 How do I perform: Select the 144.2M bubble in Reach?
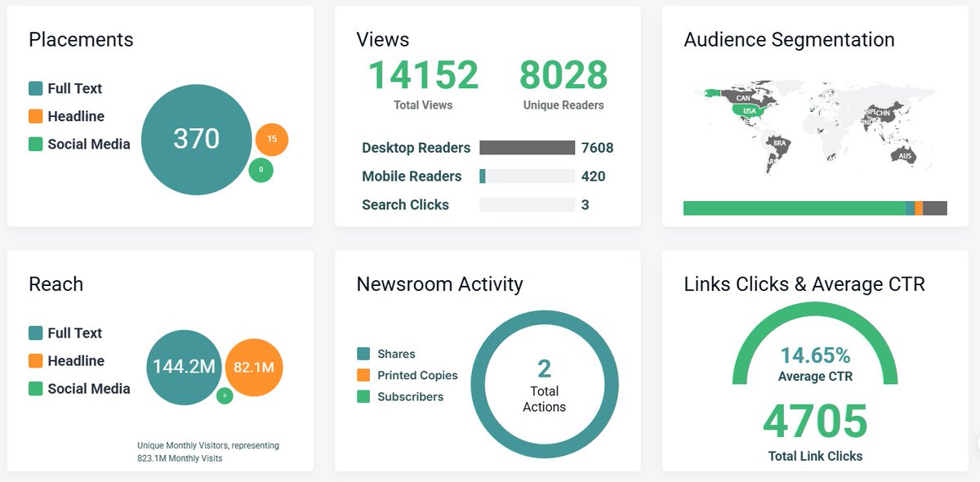coord(184,367)
